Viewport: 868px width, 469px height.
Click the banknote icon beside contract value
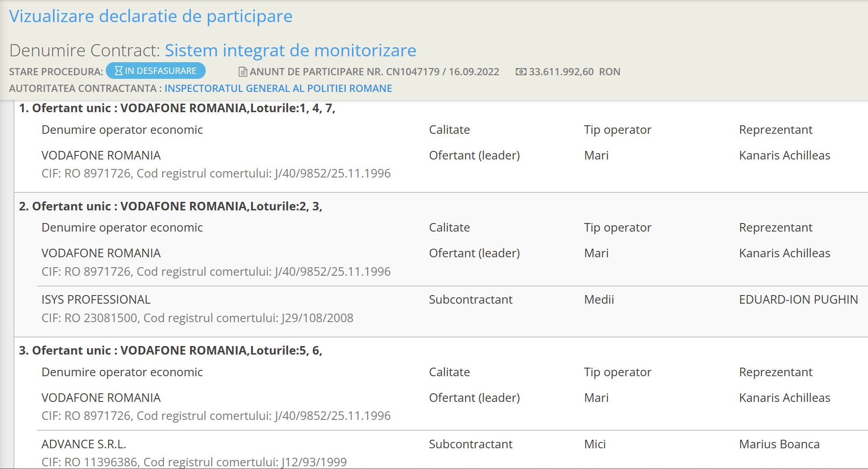[521, 72]
